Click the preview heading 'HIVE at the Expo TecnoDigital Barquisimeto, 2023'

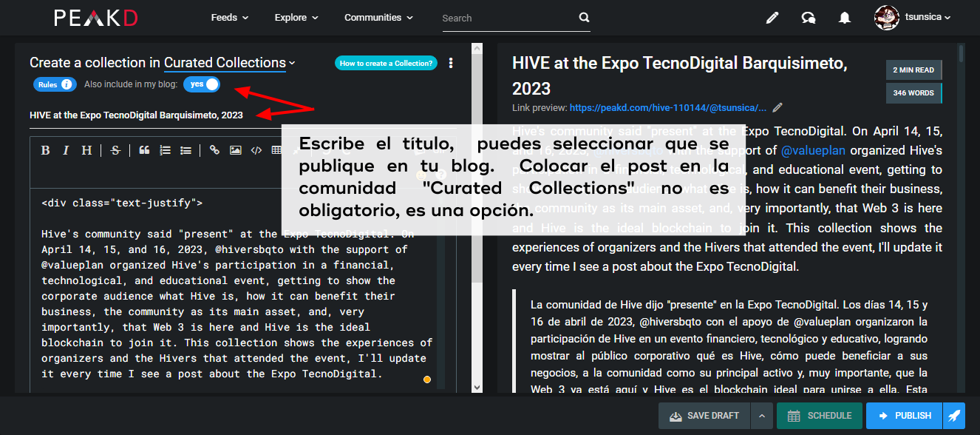point(678,75)
